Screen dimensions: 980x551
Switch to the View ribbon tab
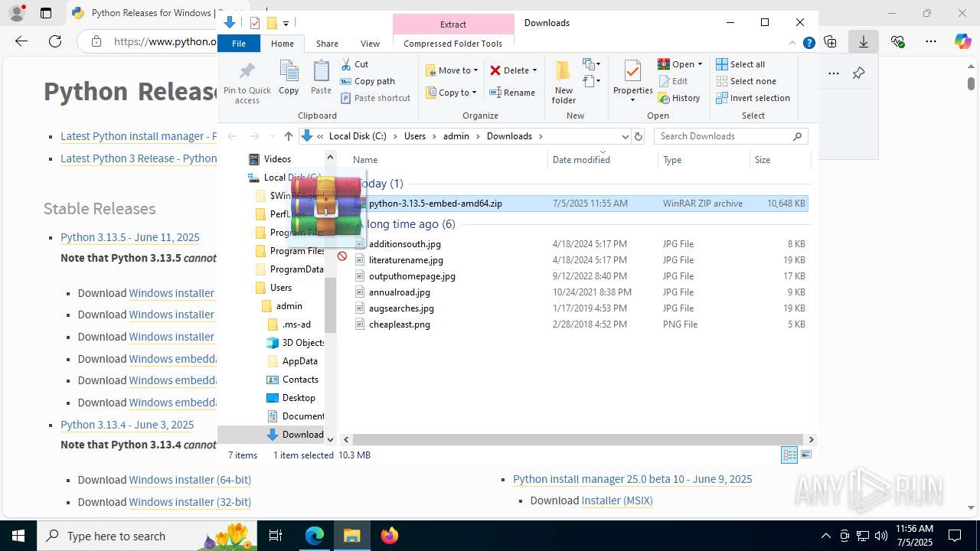click(x=370, y=44)
